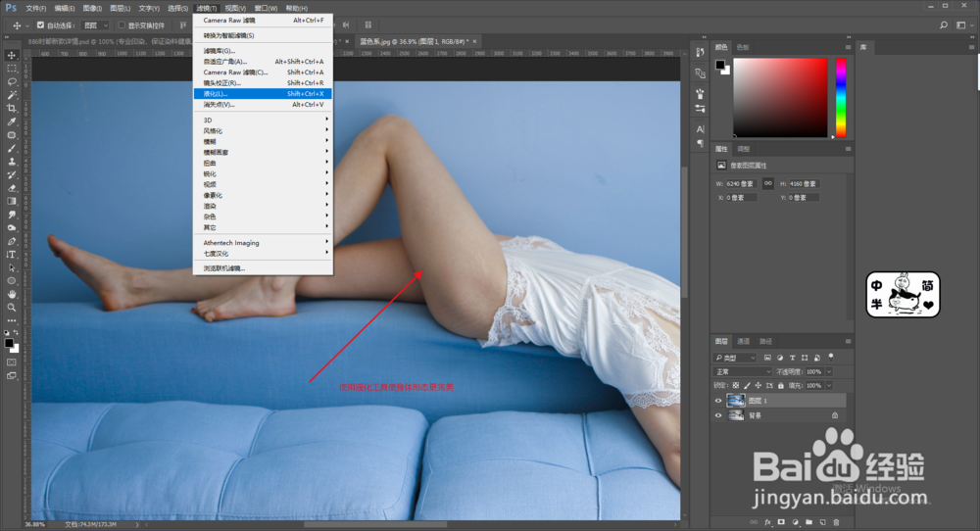
Task: Click the 图层 1 layer thumbnail
Action: 736,401
